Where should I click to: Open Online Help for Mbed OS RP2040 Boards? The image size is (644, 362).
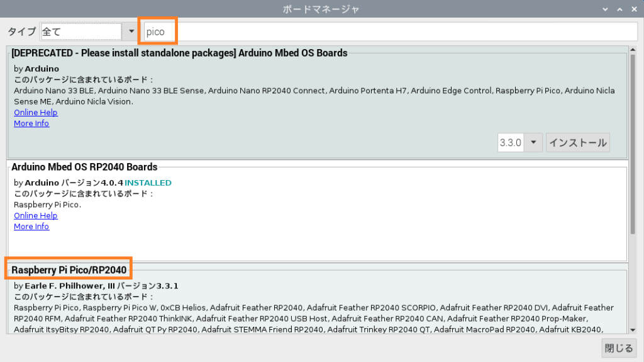pos(36,216)
